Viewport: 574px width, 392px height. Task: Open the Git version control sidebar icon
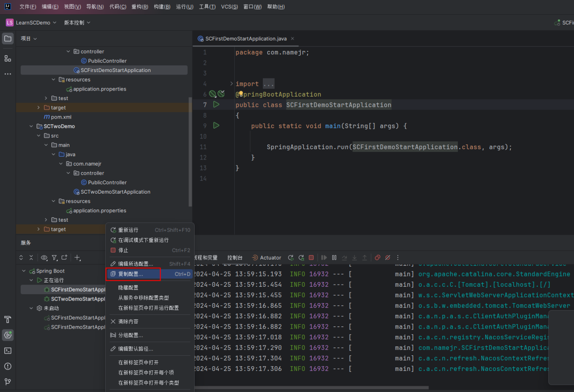[x=8, y=382]
